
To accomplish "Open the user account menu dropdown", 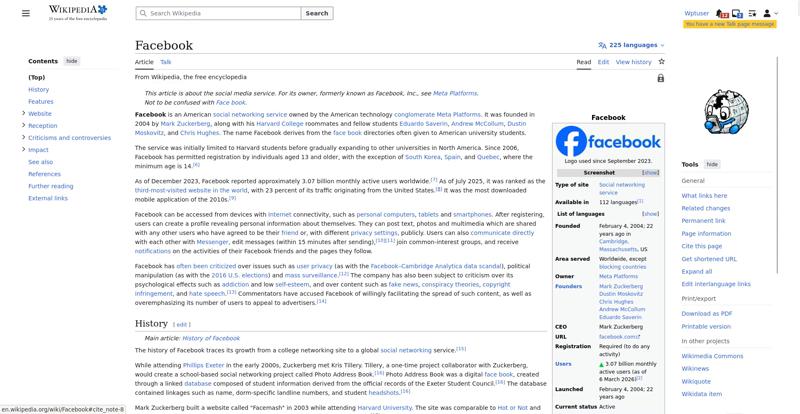I will [x=768, y=13].
